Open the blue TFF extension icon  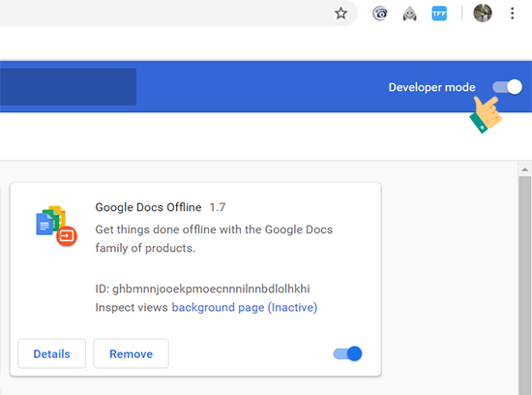coord(439,14)
